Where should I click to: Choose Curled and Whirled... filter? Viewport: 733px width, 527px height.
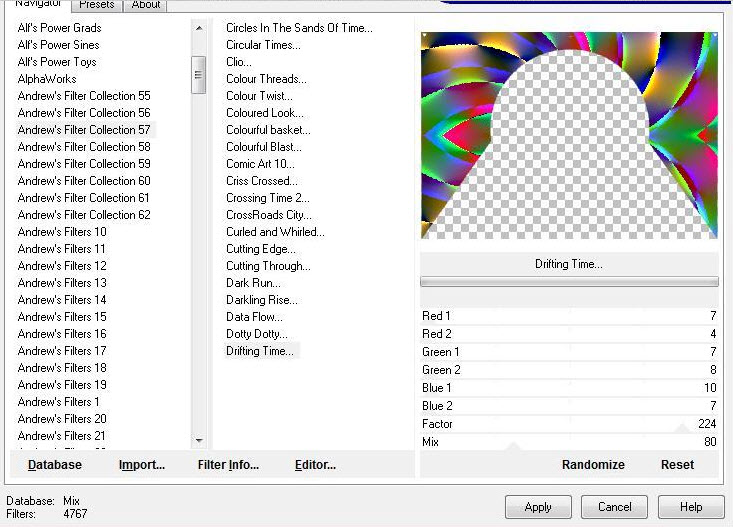(x=275, y=232)
